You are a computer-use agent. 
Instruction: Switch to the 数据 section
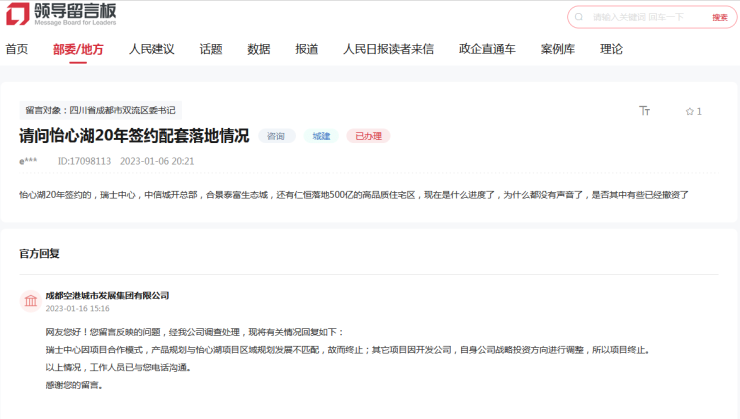[259, 49]
